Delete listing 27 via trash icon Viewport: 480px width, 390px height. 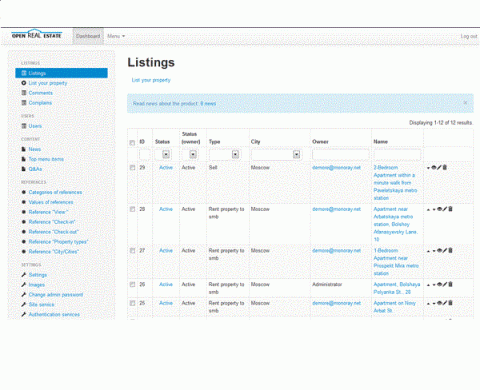pyautogui.click(x=450, y=250)
